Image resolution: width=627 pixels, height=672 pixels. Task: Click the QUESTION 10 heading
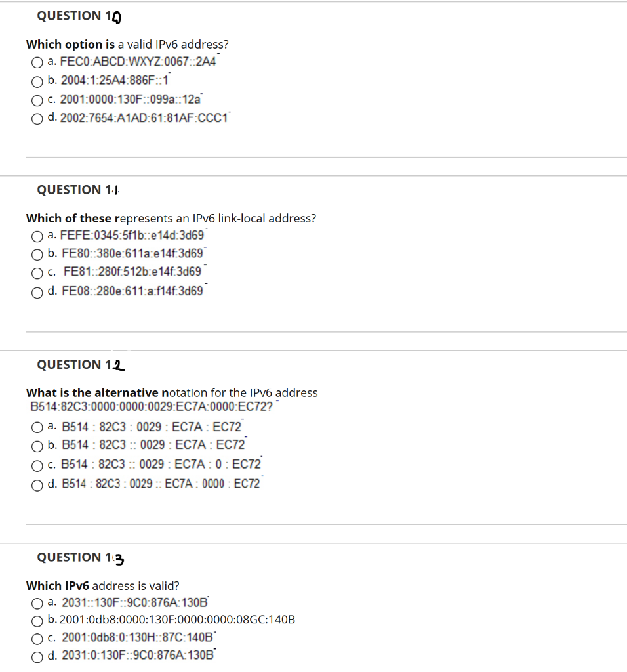pos(77,16)
